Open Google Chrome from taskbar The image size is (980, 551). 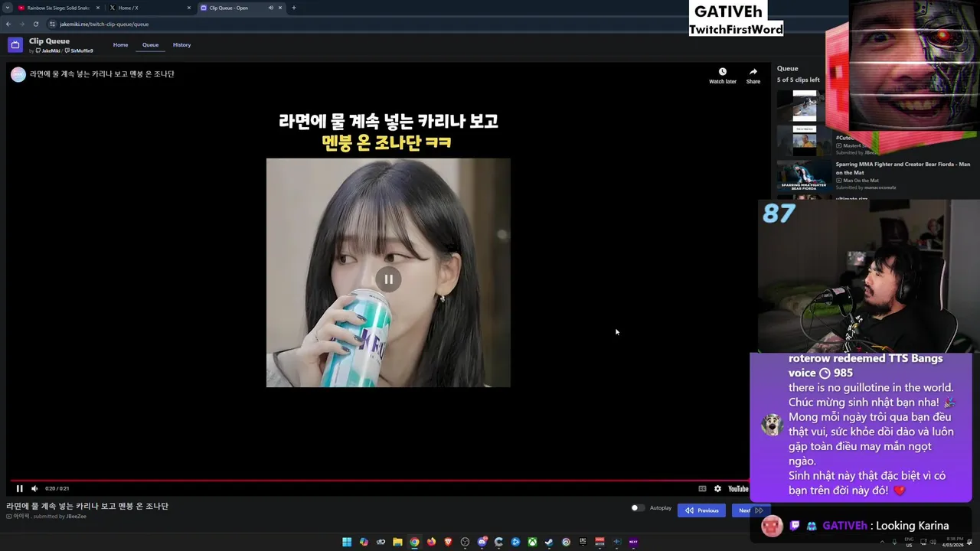tap(414, 542)
